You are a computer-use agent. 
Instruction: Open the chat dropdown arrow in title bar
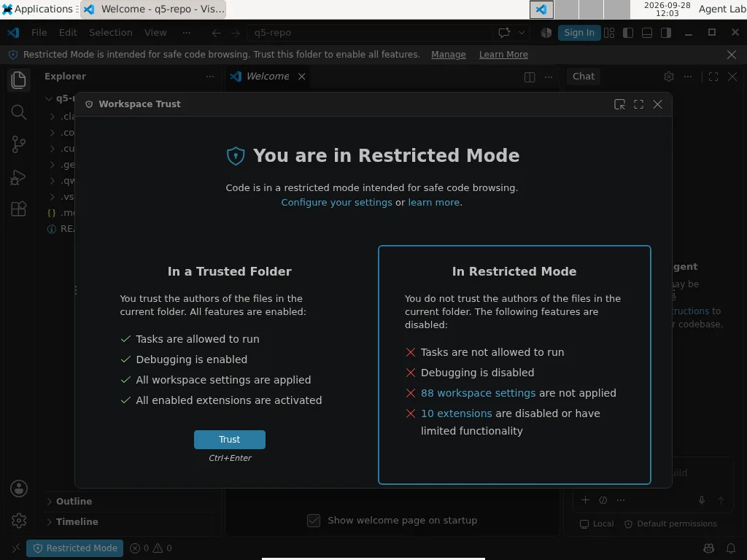[x=522, y=33]
